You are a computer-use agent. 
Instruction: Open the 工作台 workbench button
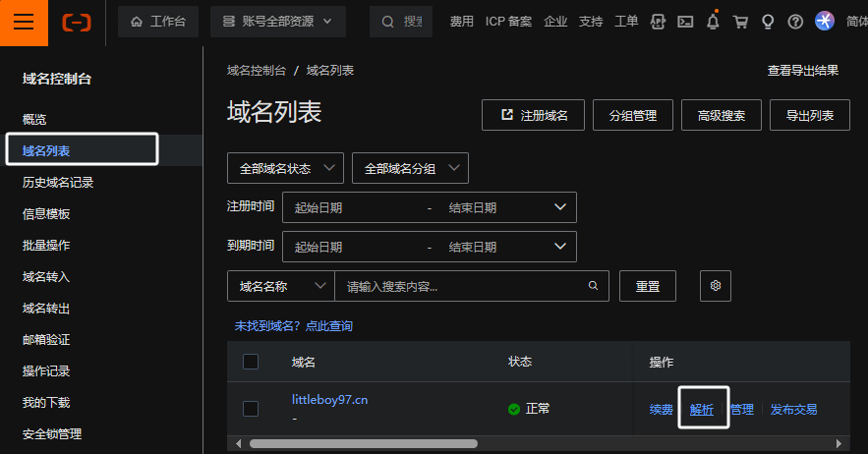tap(158, 22)
